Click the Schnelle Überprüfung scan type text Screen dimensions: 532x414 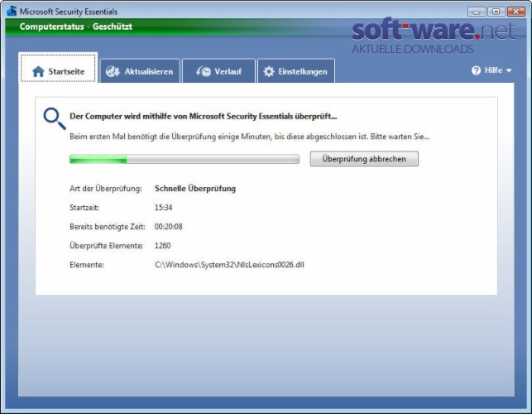click(x=195, y=189)
